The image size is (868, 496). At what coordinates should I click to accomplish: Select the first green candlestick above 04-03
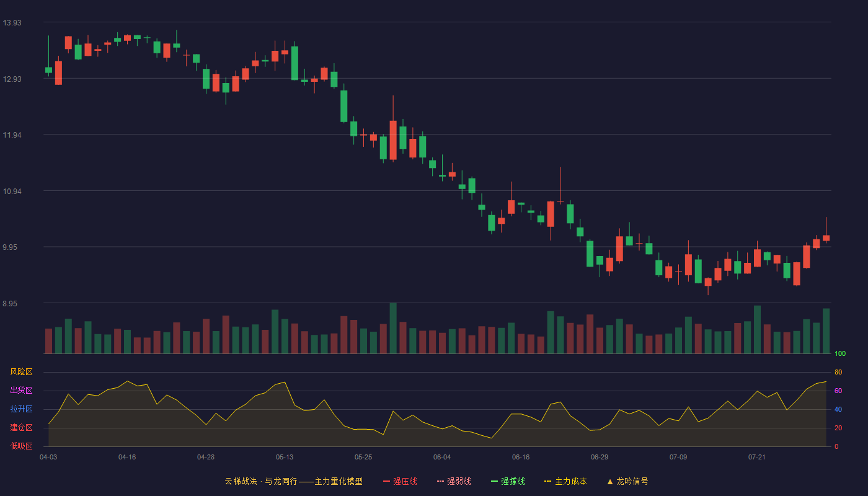point(48,70)
